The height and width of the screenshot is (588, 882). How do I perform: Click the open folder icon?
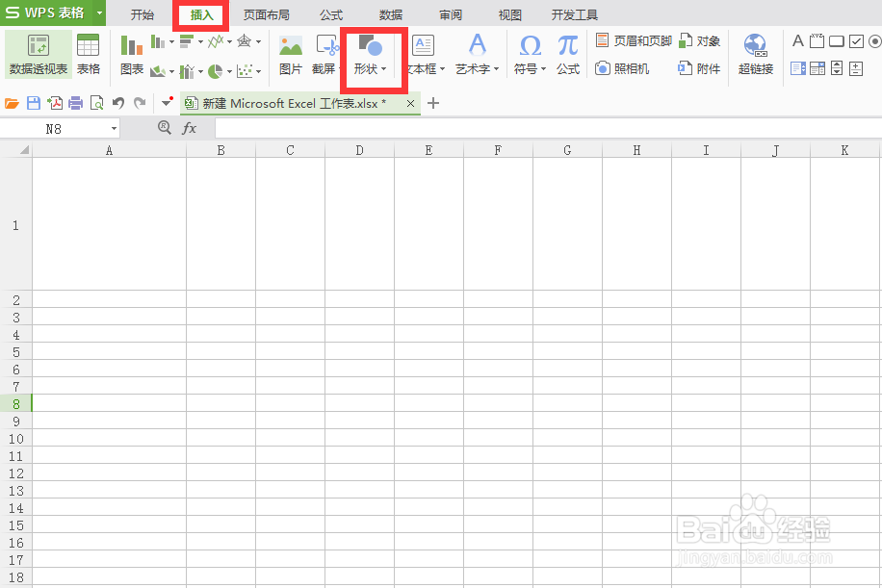coord(12,103)
